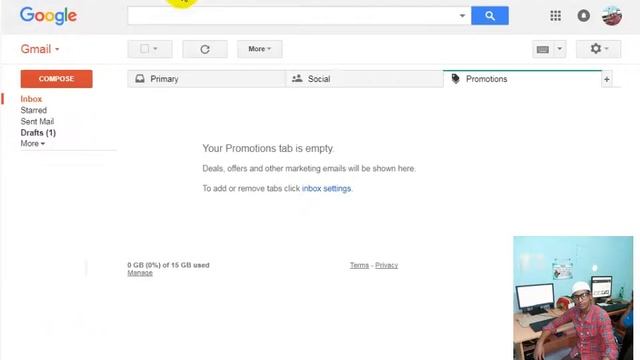Expand More labels in the sidebar
640x360 pixels.
coord(33,144)
